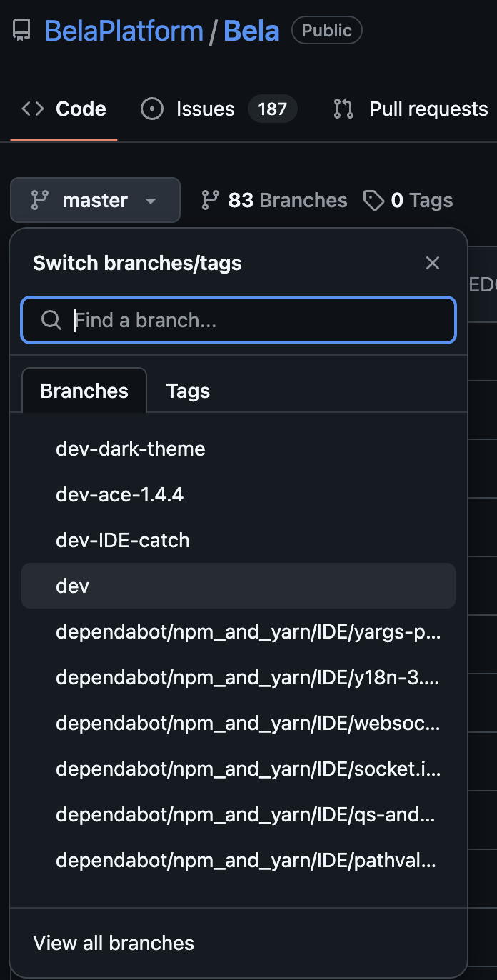Select the dev-dark-theme branch

click(x=131, y=449)
